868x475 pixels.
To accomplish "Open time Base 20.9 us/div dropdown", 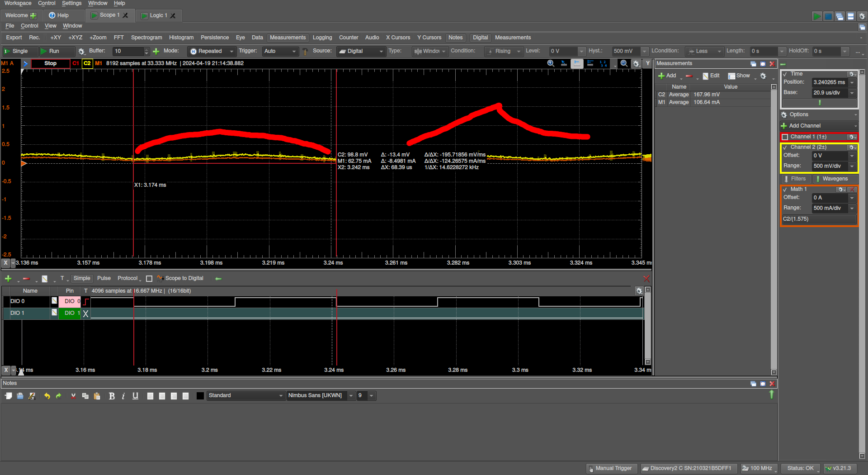I will pyautogui.click(x=852, y=93).
